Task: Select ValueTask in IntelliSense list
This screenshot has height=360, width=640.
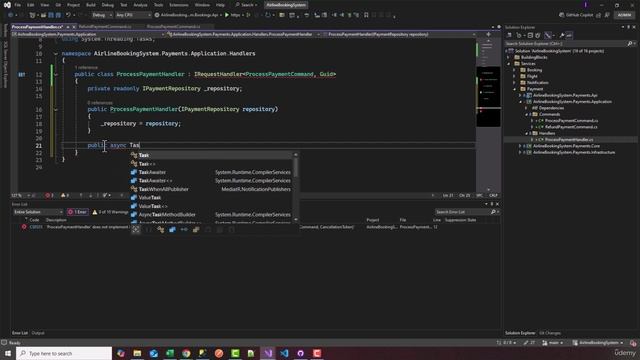Action: click(211, 198)
